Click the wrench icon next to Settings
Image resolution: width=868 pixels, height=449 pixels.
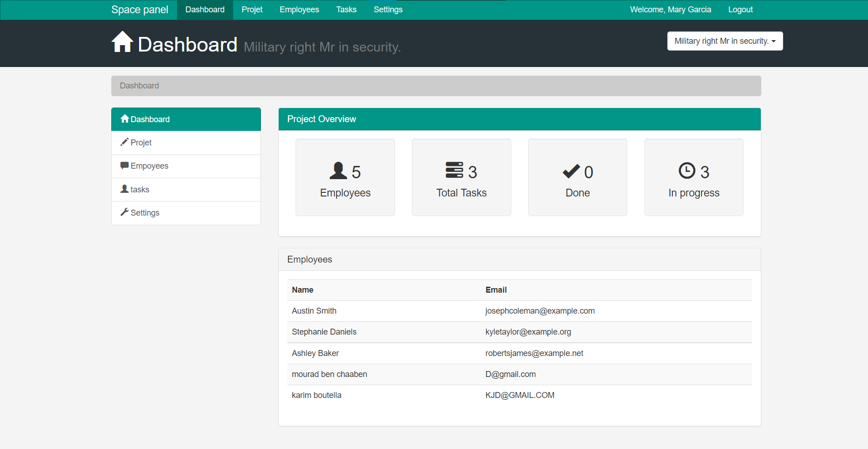point(124,212)
